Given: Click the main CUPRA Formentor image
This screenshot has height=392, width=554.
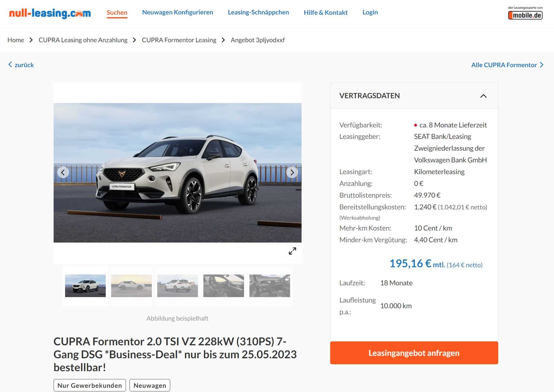Looking at the screenshot, I should (x=177, y=173).
